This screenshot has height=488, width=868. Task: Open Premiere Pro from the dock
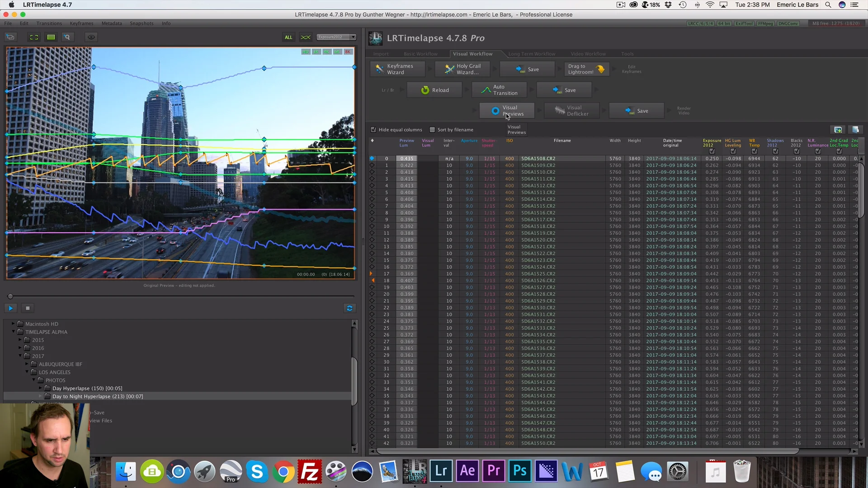(493, 471)
